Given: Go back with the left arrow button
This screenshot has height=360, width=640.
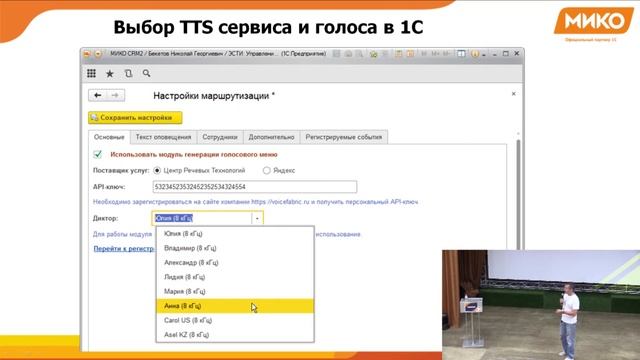Looking at the screenshot, I should pos(98,96).
